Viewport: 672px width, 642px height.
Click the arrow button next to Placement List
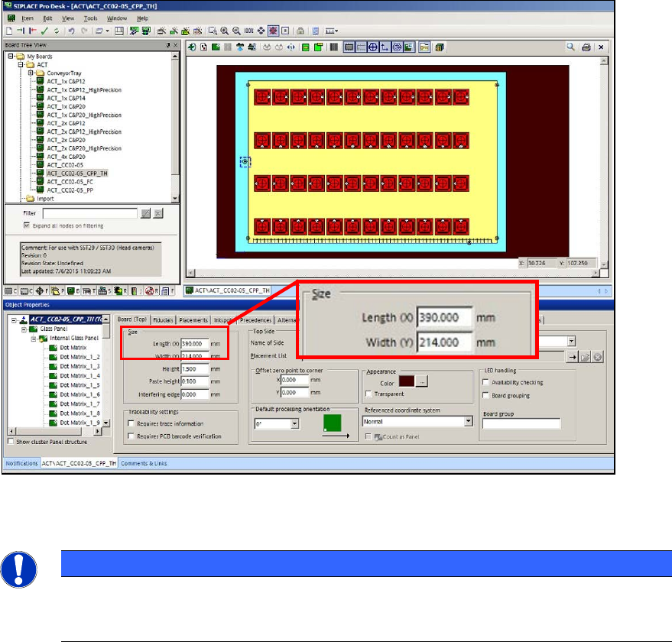572,357
